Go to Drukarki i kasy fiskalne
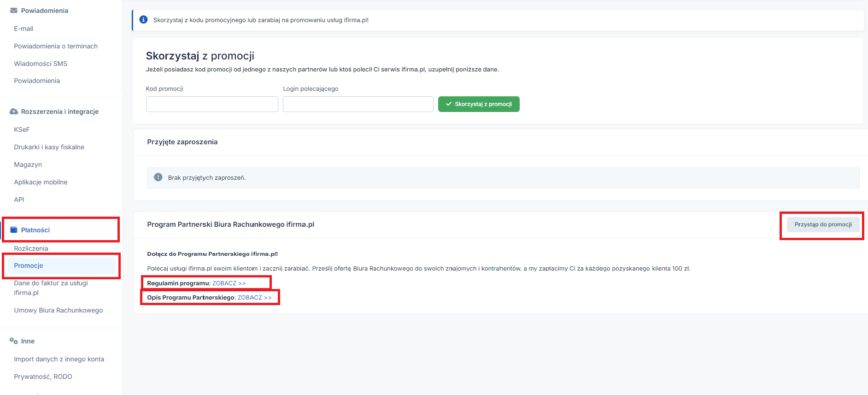 (49, 147)
